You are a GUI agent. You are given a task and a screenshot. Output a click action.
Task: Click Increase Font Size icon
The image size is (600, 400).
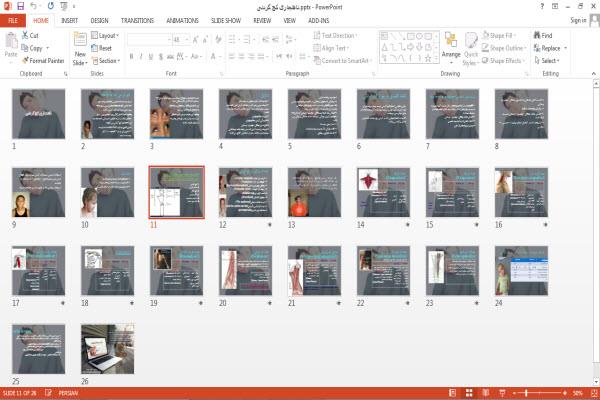(196, 39)
